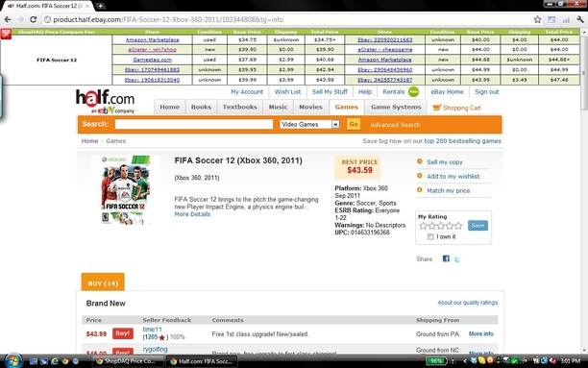Click the blue extension icon beside the star
The image size is (588, 368).
click(x=551, y=19)
